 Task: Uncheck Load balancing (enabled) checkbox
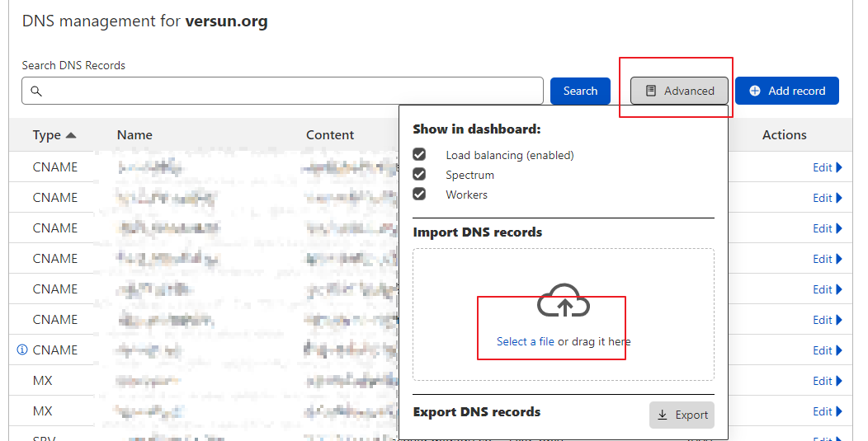pos(419,155)
